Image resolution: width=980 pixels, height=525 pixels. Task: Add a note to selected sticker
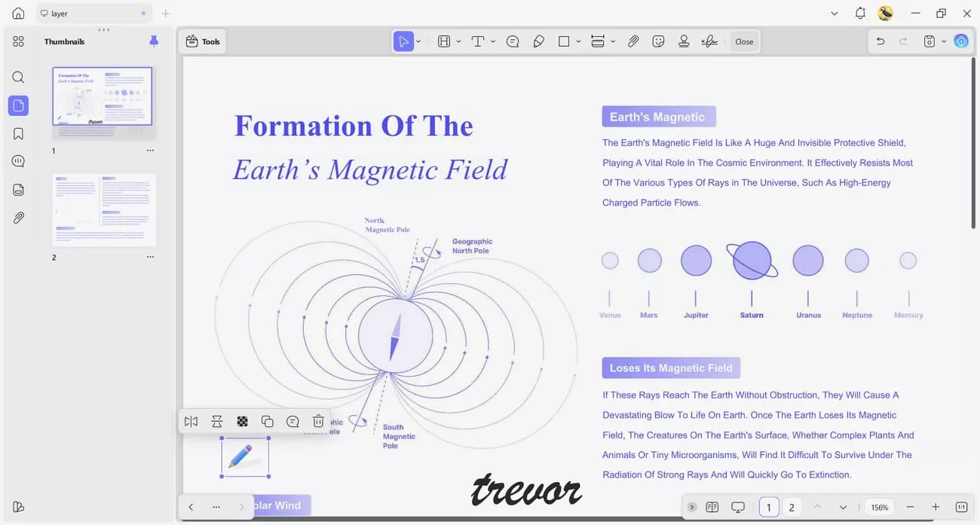[293, 422]
